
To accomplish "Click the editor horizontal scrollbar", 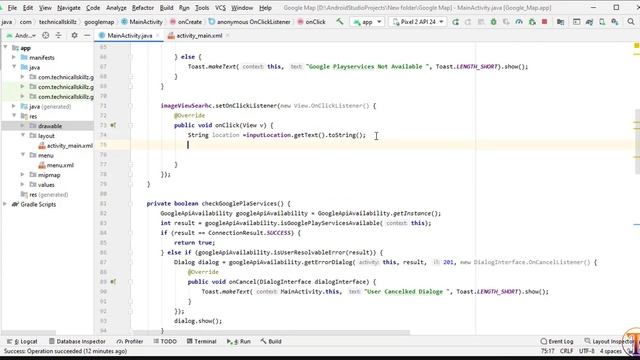I will [x=271, y=333].
